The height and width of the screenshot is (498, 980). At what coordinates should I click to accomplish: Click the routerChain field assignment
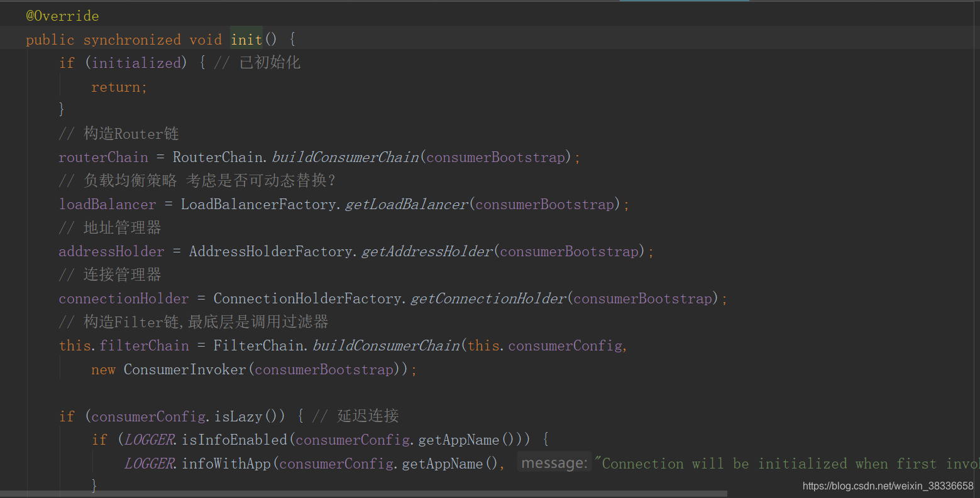[x=103, y=157]
